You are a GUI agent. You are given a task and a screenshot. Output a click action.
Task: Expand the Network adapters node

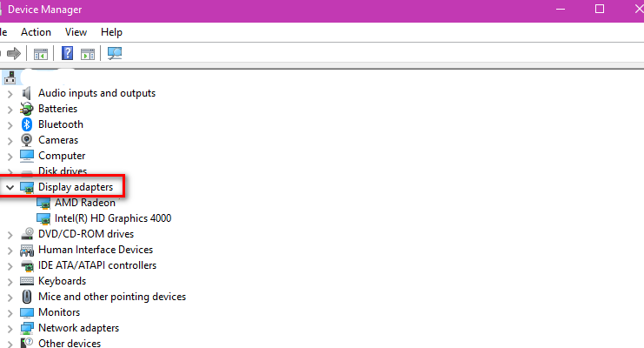point(10,329)
